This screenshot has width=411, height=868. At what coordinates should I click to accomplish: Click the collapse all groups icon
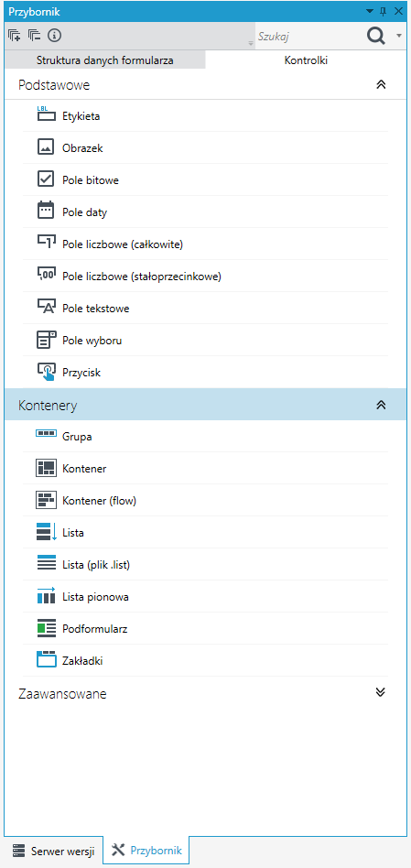[34, 36]
